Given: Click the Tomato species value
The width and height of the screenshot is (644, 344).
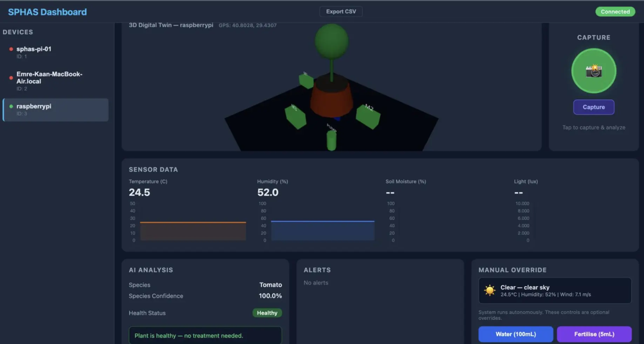Looking at the screenshot, I should (x=270, y=285).
